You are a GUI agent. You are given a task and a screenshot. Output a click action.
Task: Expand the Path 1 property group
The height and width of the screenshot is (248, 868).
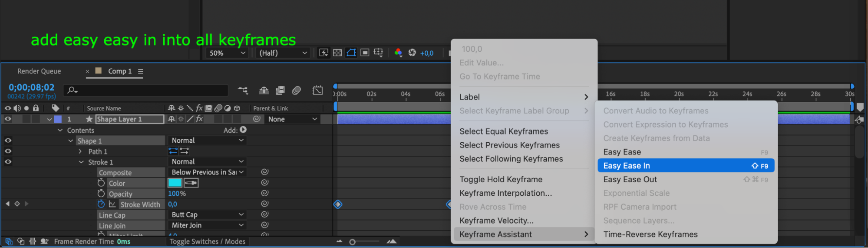pos(80,151)
